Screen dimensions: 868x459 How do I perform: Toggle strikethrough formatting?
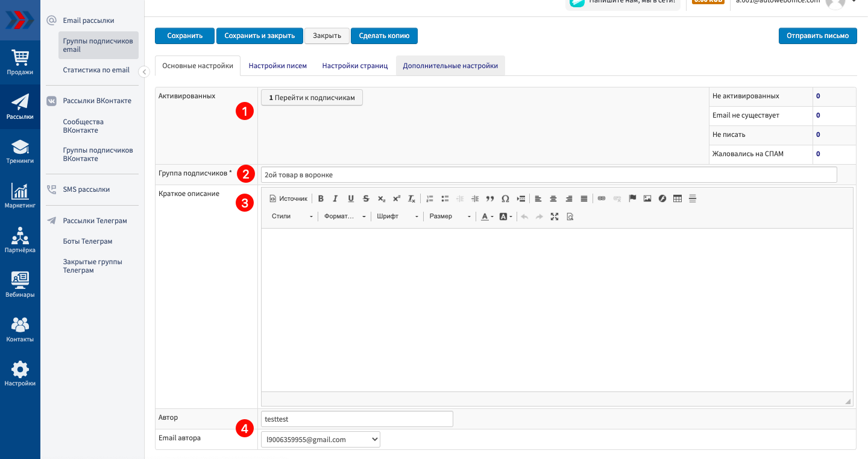coord(366,198)
